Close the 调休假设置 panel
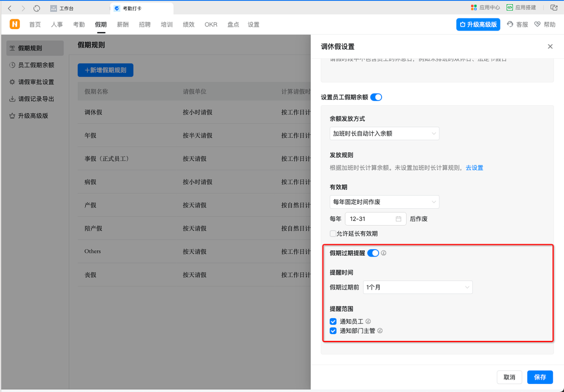This screenshot has width=564, height=392. pos(550,47)
